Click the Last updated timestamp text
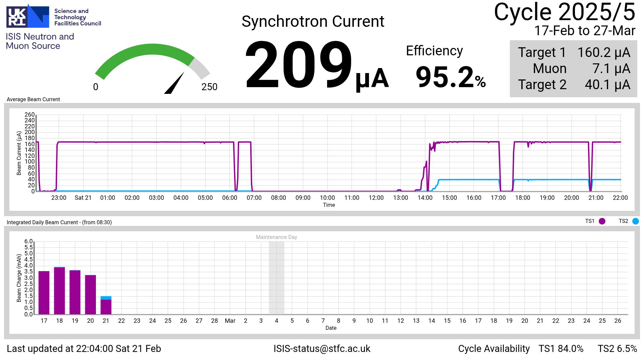The height and width of the screenshot is (362, 644). click(84, 349)
